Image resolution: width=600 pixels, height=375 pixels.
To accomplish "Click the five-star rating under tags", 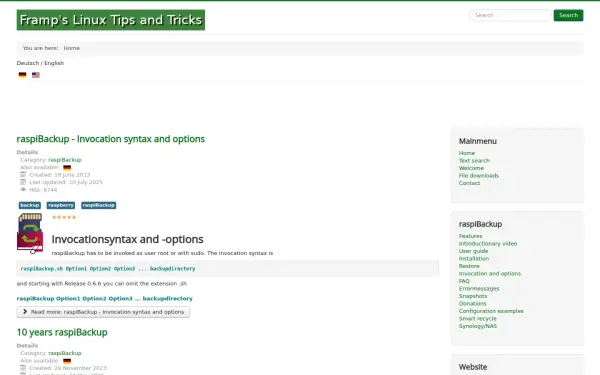I will coord(64,217).
